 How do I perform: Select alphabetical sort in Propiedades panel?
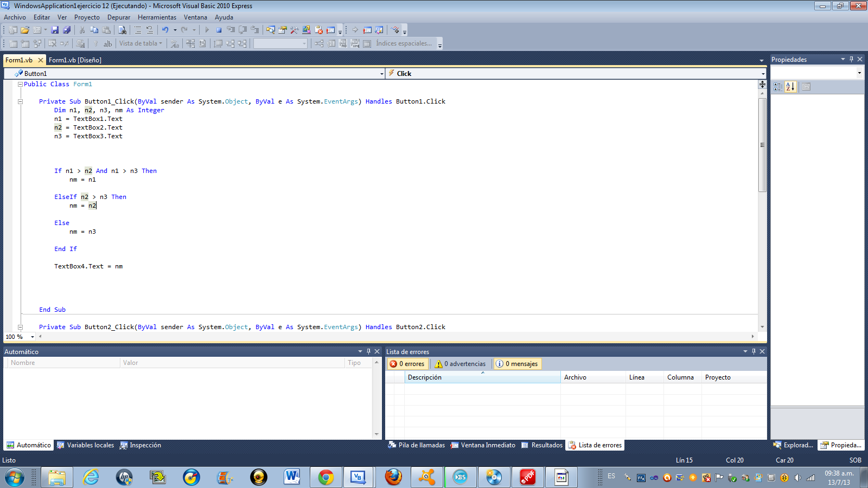coord(790,86)
